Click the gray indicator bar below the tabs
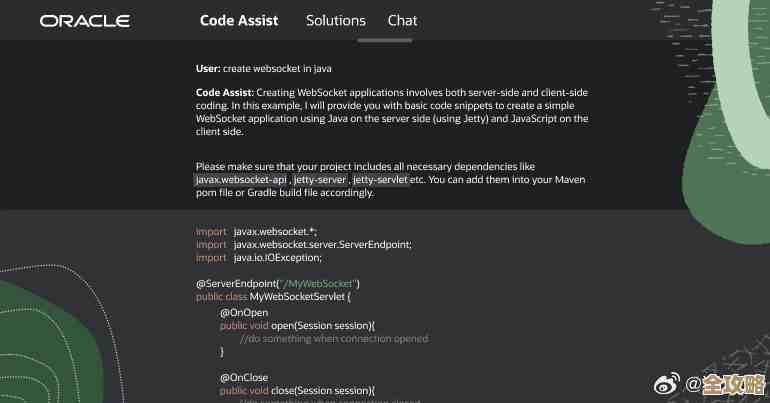This screenshot has height=403, width=770. pos(385,40)
